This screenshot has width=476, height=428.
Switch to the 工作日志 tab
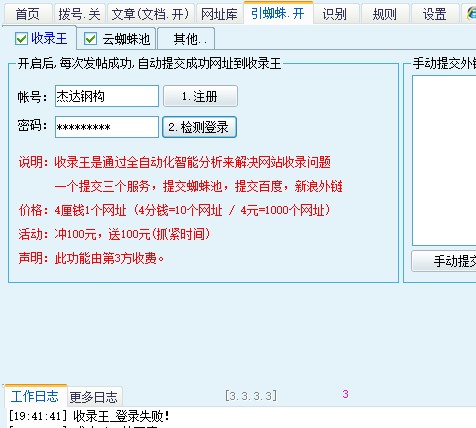pyautogui.click(x=35, y=396)
